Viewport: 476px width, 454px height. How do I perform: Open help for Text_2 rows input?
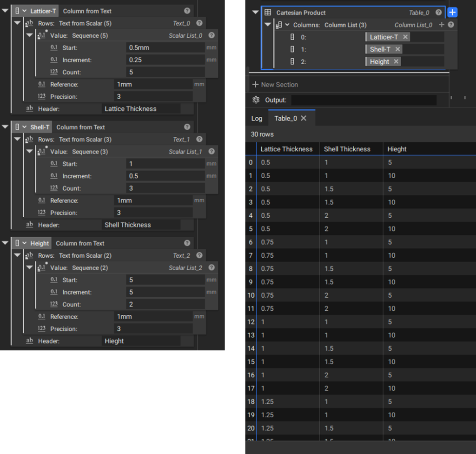[199, 255]
